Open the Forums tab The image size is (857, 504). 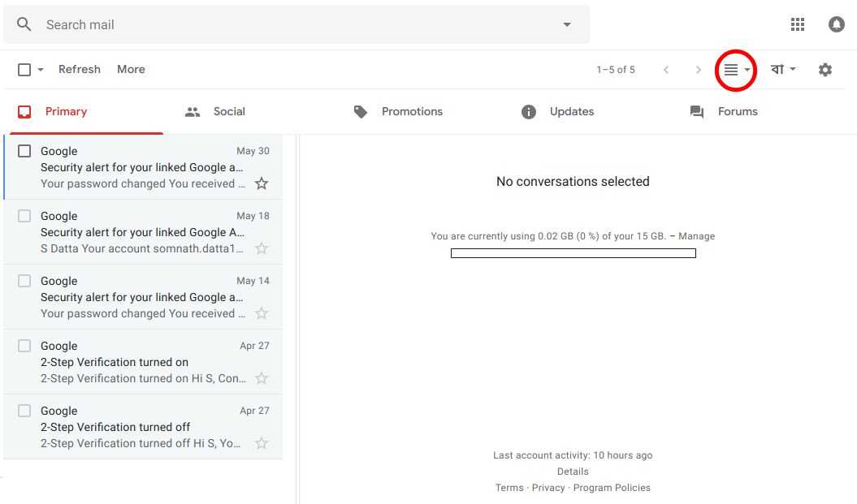pos(738,111)
